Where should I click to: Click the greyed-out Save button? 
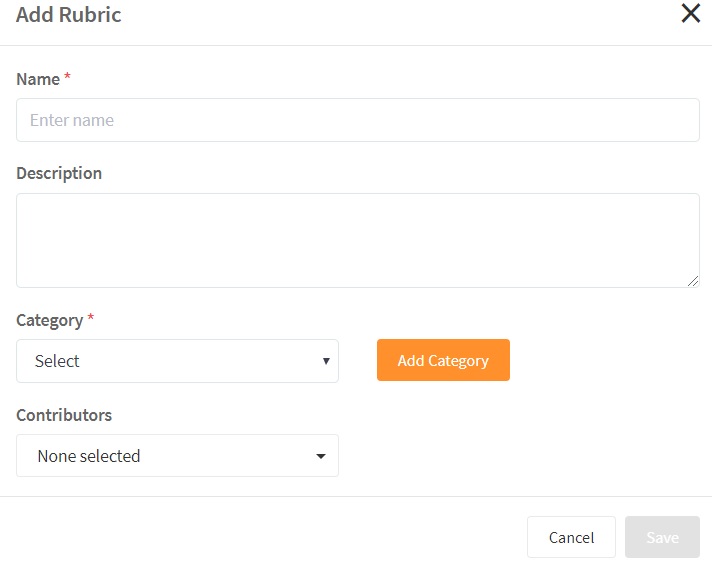click(662, 537)
